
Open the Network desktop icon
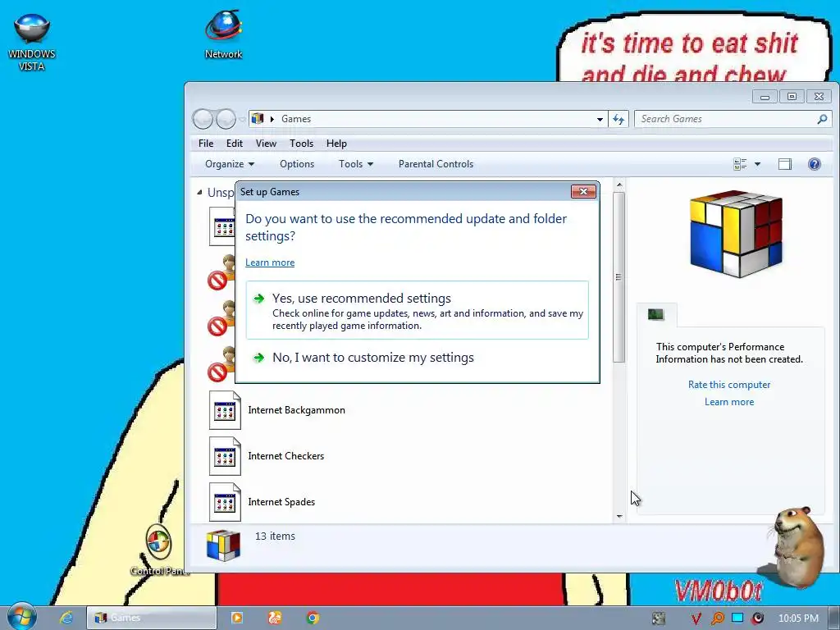223,34
